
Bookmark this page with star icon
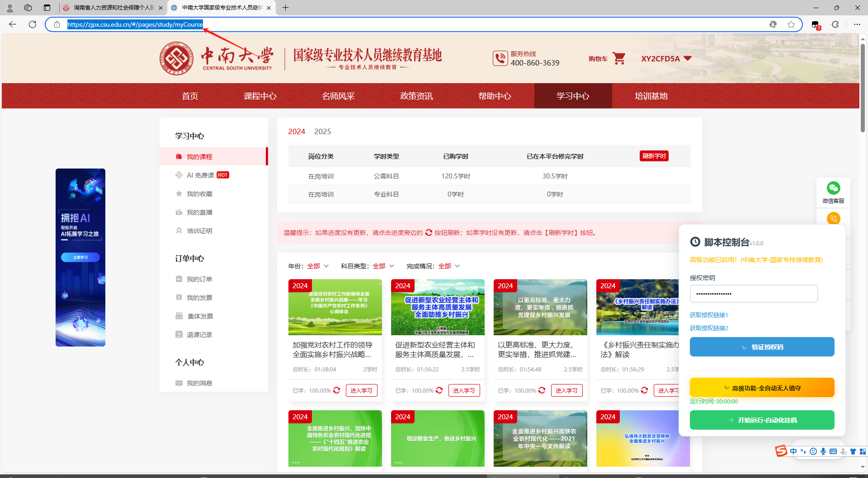pos(791,24)
